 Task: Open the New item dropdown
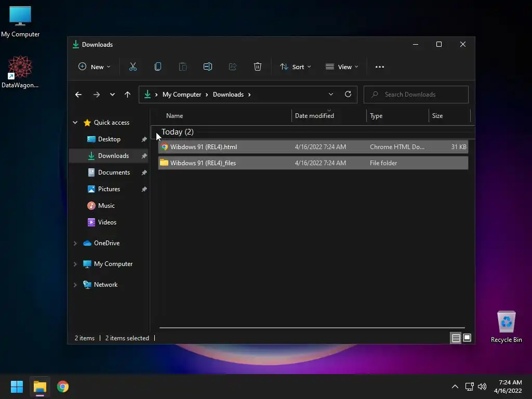[94, 67]
